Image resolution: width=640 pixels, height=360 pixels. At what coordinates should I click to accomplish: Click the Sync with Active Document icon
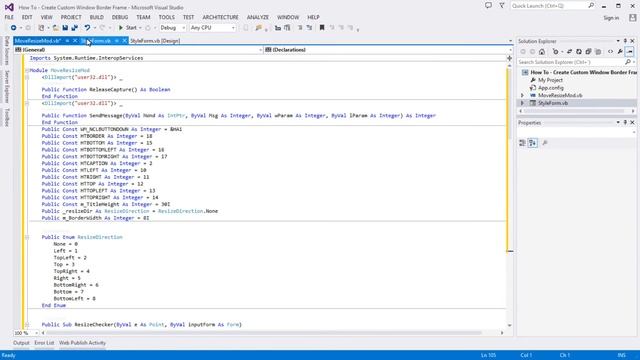point(569,52)
